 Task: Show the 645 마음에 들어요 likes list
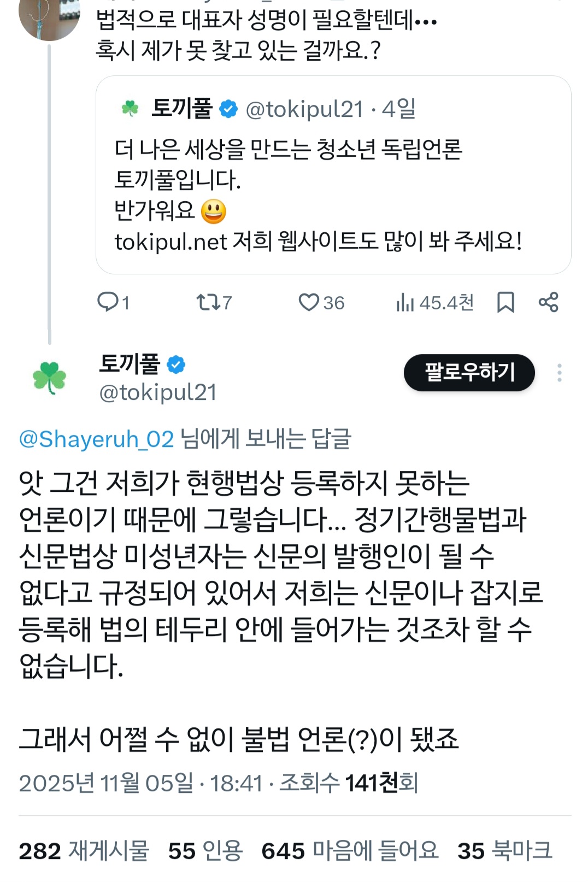pos(350,851)
